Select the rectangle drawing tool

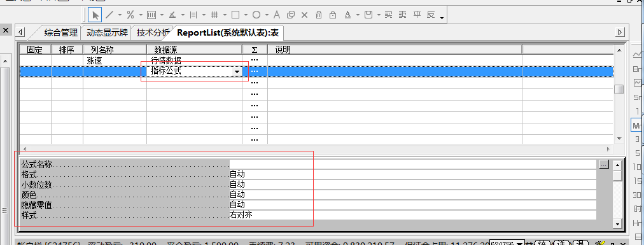(235, 15)
